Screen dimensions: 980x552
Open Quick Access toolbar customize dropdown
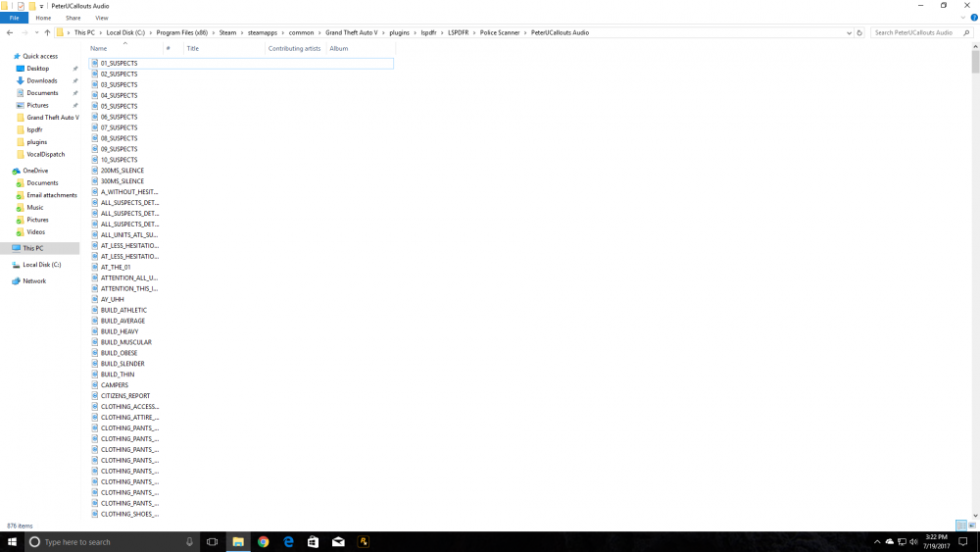(x=41, y=6)
